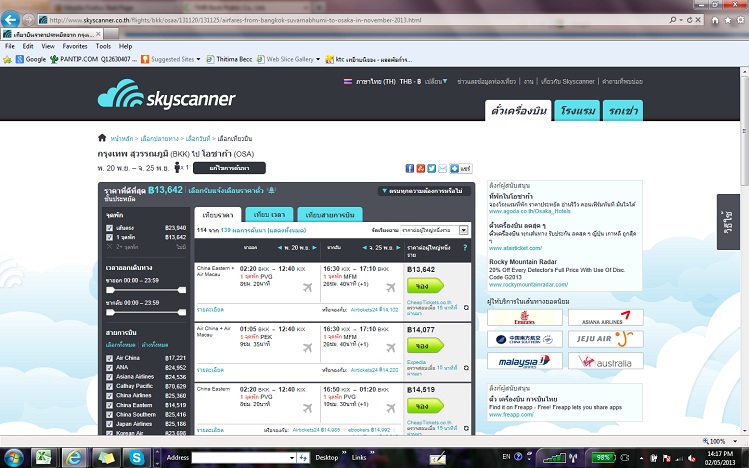The image size is (749, 468).
Task: Click the Virgin Australia logo
Action: coord(606,361)
